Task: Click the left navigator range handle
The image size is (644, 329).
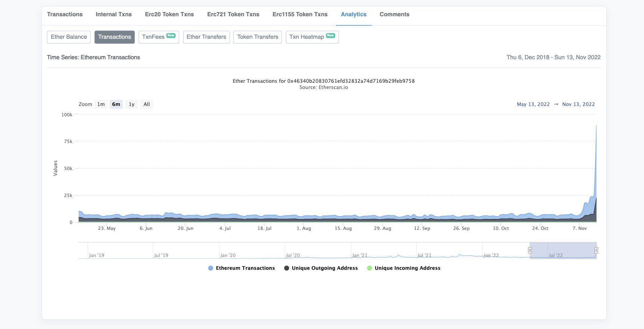Action: pos(530,250)
